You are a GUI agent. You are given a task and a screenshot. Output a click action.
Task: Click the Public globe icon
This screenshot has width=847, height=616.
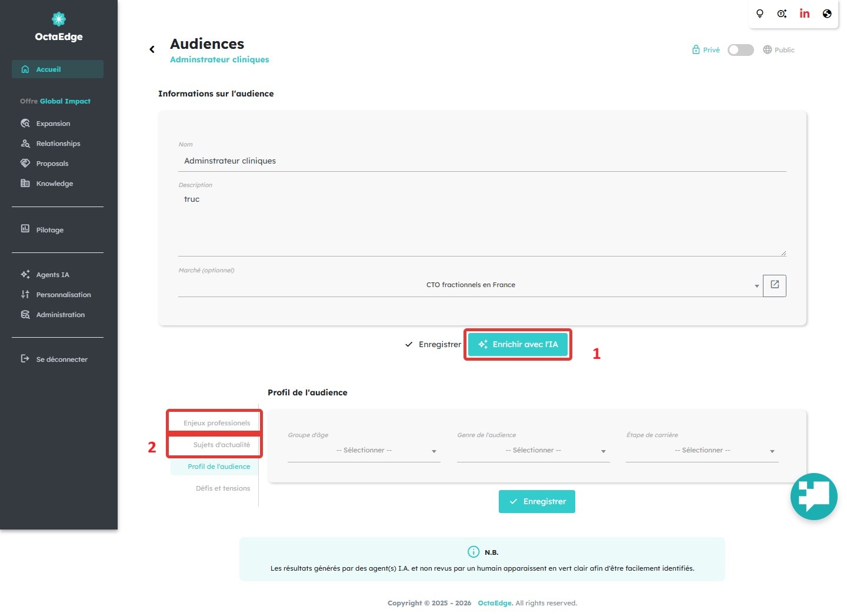767,49
